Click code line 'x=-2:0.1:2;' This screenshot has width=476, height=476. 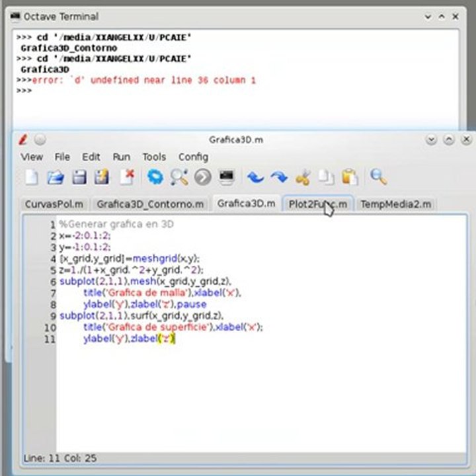click(85, 236)
